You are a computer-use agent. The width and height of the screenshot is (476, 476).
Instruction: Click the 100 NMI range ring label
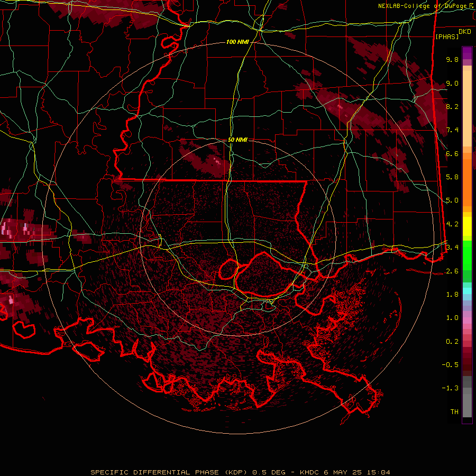point(237,42)
